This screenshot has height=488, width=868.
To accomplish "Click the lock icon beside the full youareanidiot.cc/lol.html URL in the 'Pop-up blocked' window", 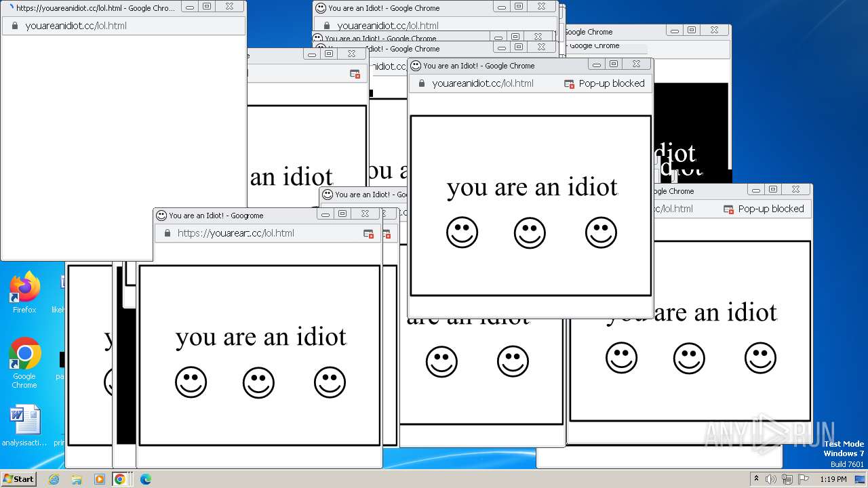I will pos(421,83).
